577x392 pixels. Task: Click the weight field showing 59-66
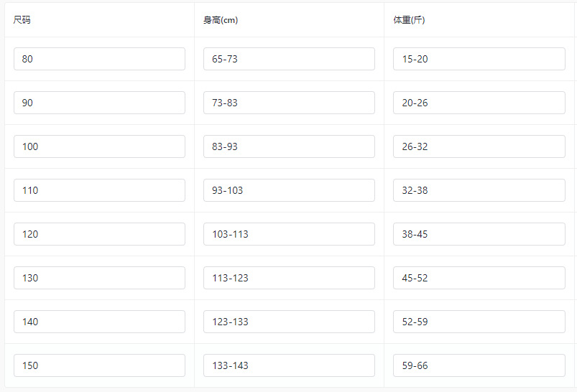pyautogui.click(x=479, y=365)
